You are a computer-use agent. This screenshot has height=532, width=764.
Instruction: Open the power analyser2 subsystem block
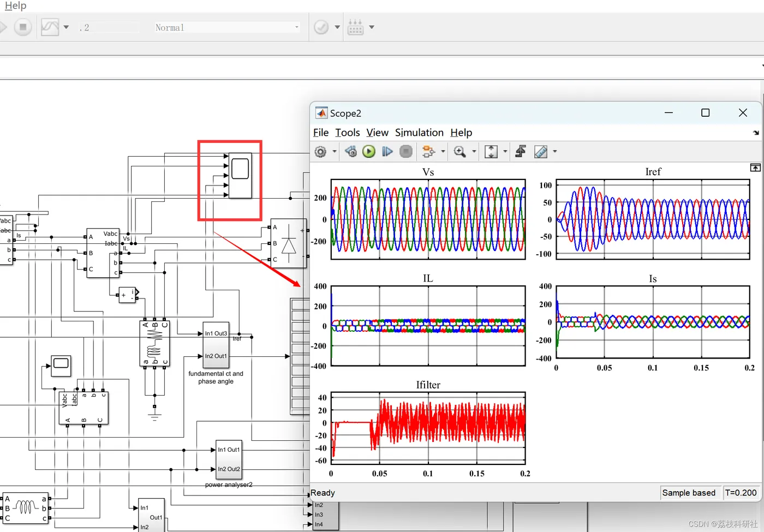pyautogui.click(x=229, y=459)
